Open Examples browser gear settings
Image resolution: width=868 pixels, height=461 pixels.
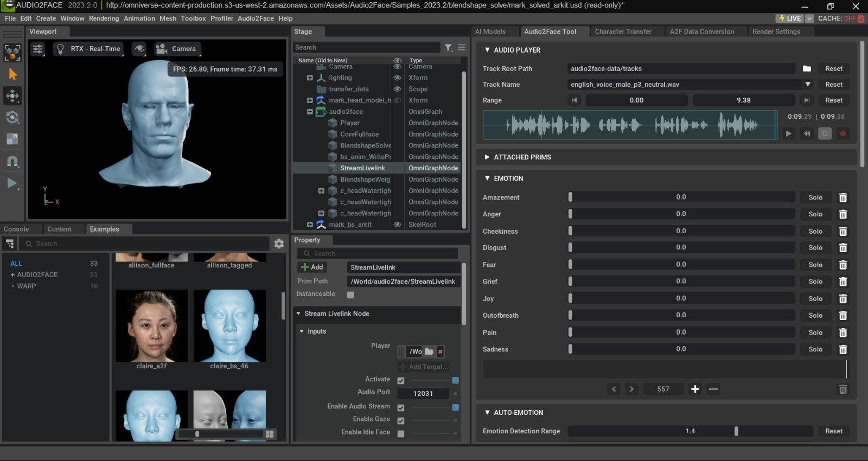pyautogui.click(x=279, y=244)
